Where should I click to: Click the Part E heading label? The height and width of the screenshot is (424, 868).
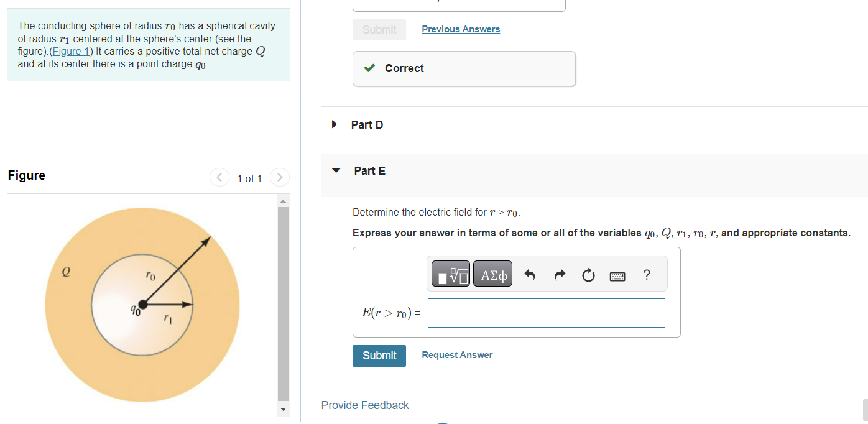click(x=369, y=170)
